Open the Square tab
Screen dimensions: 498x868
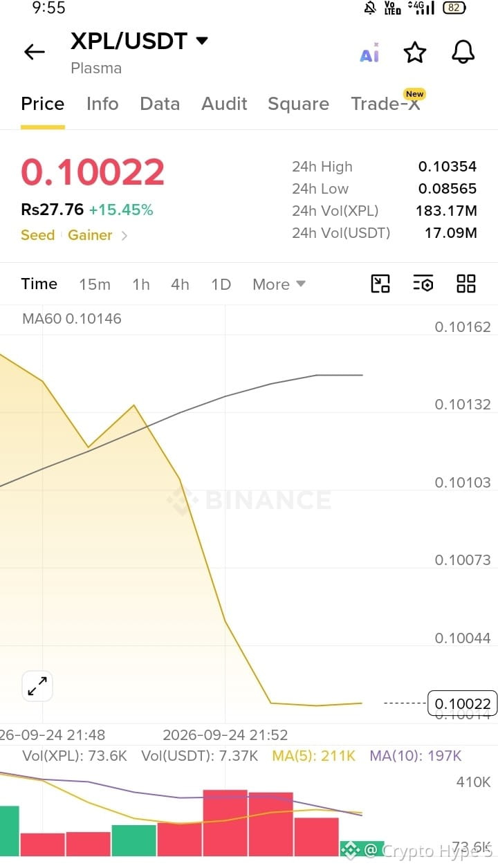click(298, 104)
